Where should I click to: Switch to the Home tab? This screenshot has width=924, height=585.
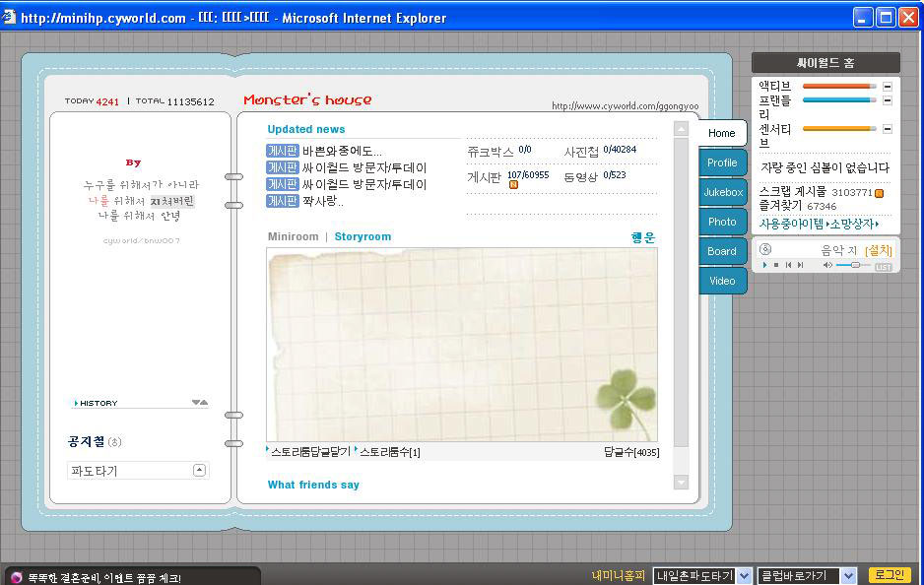pos(722,133)
